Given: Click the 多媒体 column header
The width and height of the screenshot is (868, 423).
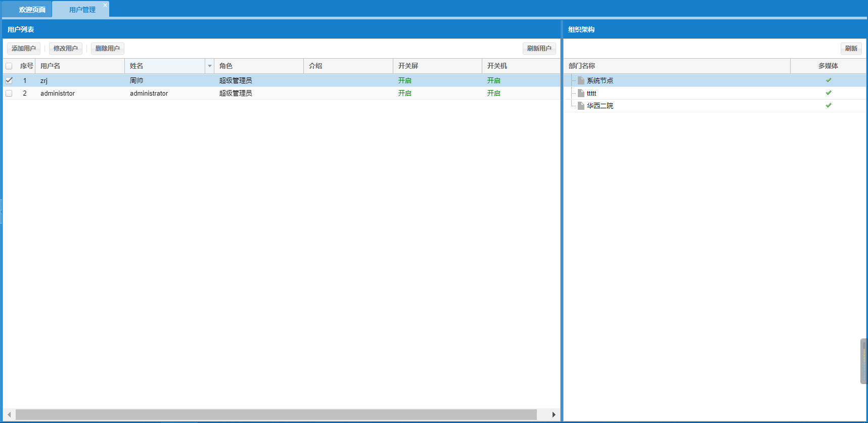Looking at the screenshot, I should (x=828, y=66).
